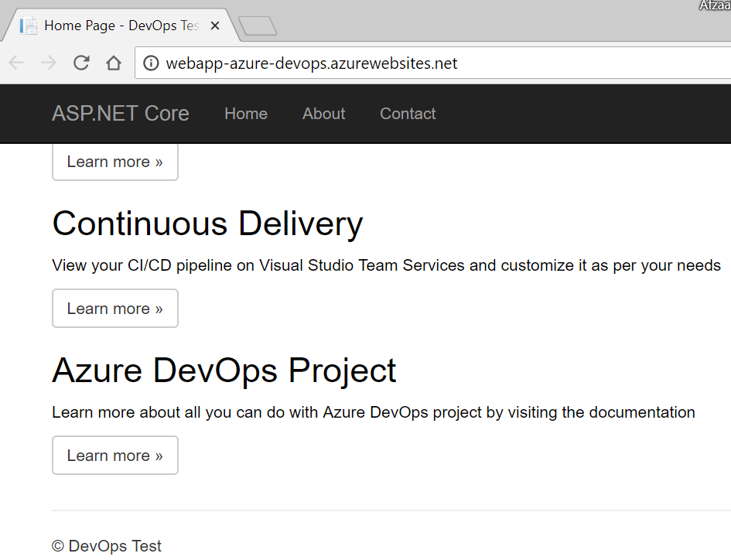This screenshot has height=560, width=731.
Task: Click the page favicon on the tab
Action: pos(28,26)
